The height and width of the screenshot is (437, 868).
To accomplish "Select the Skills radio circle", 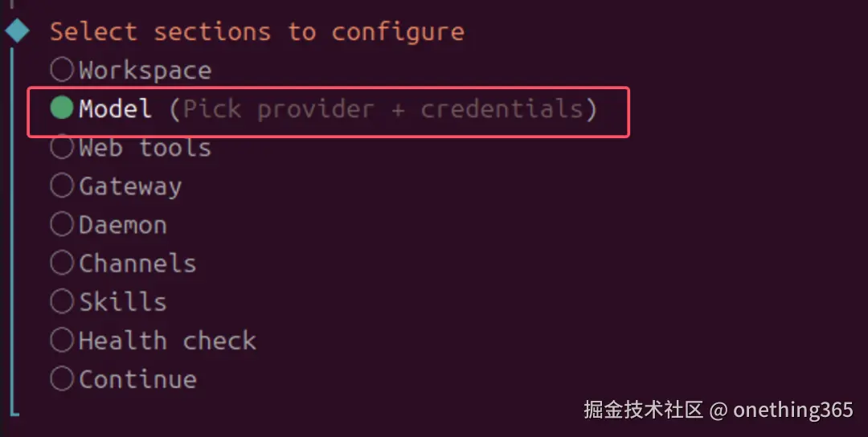I will pos(62,301).
